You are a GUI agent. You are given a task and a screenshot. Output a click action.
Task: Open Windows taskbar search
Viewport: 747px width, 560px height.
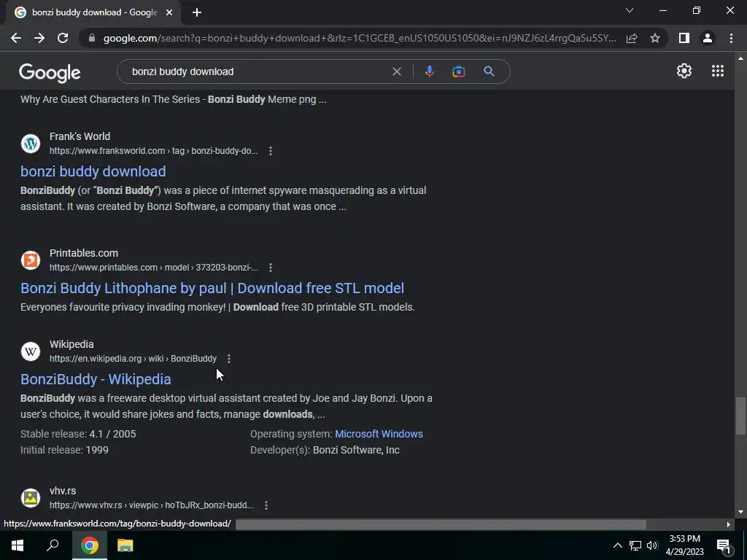tap(53, 545)
